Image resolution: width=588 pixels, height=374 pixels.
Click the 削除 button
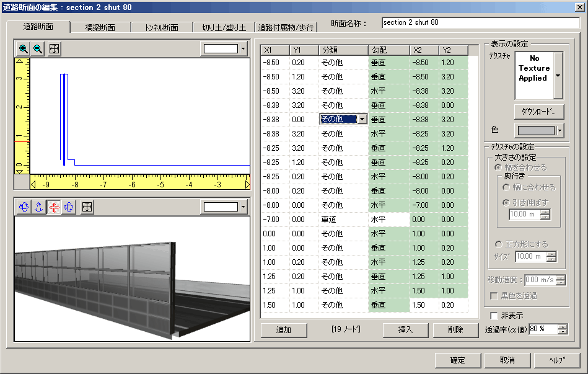pos(455,330)
